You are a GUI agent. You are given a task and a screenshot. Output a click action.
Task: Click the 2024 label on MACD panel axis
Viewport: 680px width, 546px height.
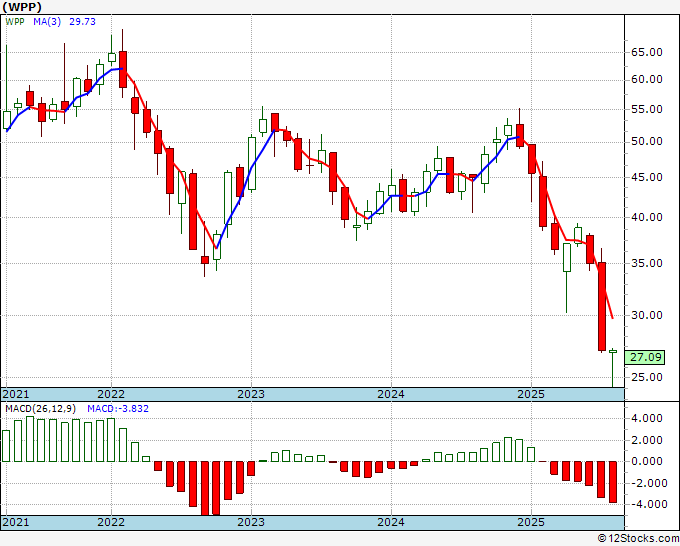391,522
